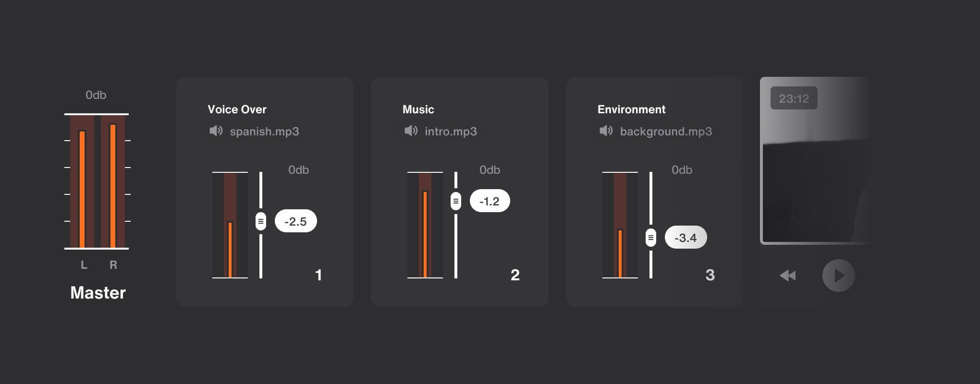Click the Master right channel meter
The height and width of the screenshot is (384, 980).
click(x=113, y=181)
